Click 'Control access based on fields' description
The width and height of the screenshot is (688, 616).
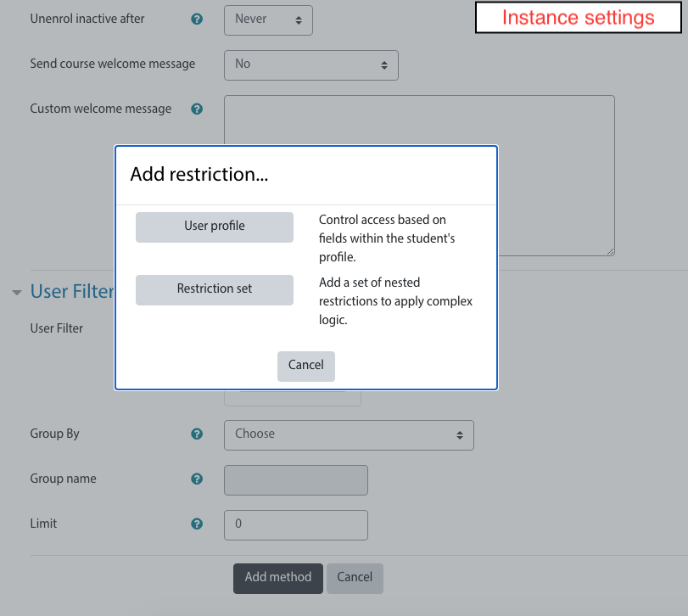pos(387,238)
